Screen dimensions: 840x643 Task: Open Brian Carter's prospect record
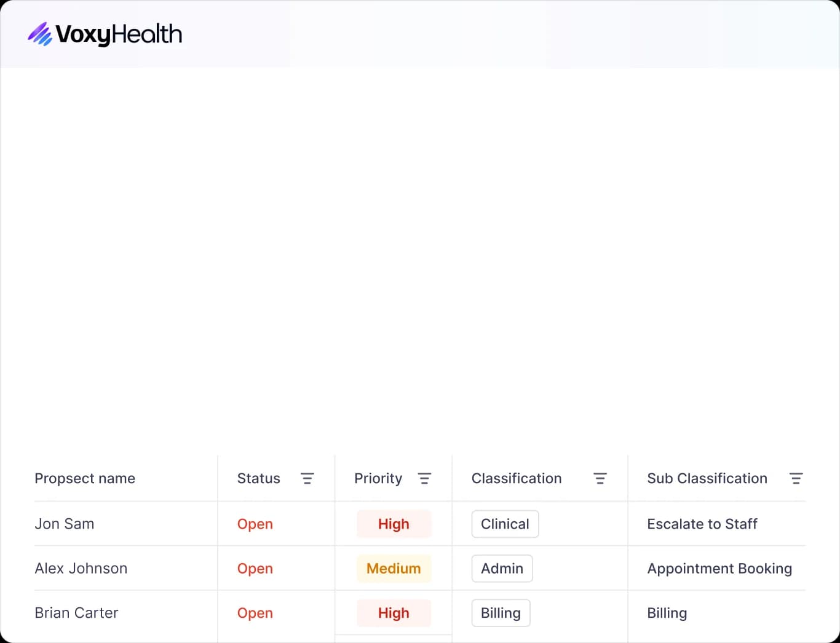click(76, 613)
